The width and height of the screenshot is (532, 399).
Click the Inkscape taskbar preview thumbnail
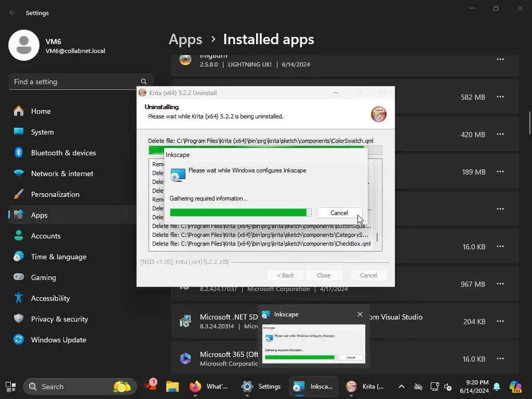click(314, 344)
